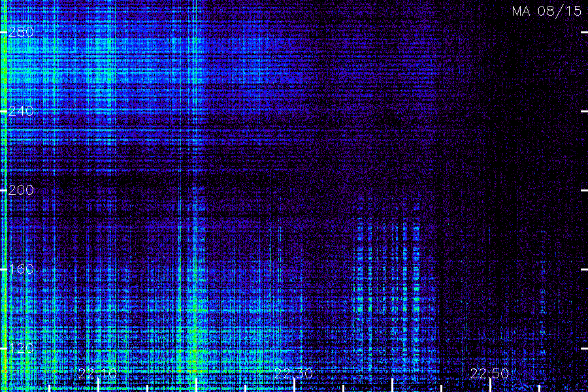This screenshot has height=392, width=588.
Task: Select the 160 frequency axis label
Action: (x=21, y=269)
